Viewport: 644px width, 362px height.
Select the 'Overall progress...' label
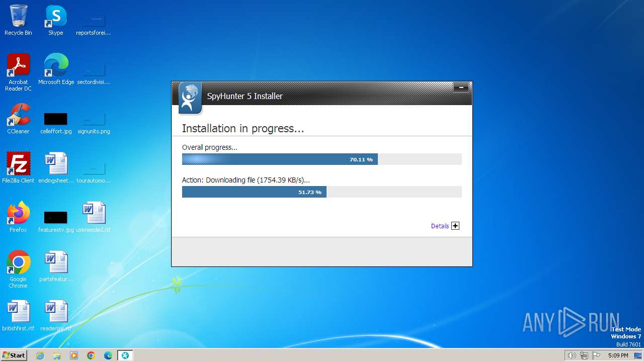pos(209,147)
